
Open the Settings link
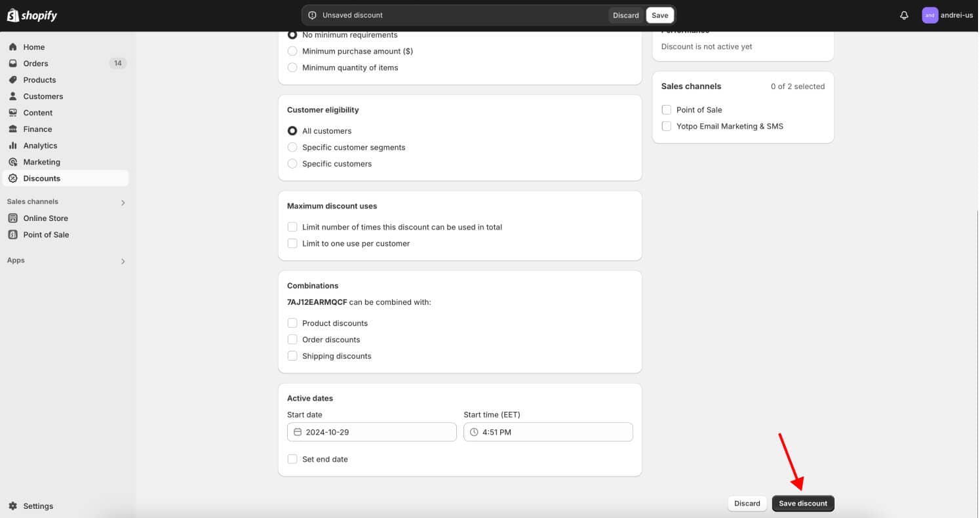66,506
